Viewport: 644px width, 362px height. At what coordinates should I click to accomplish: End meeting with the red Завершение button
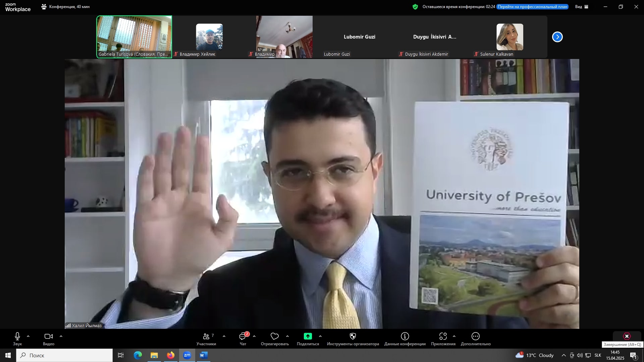pyautogui.click(x=627, y=336)
